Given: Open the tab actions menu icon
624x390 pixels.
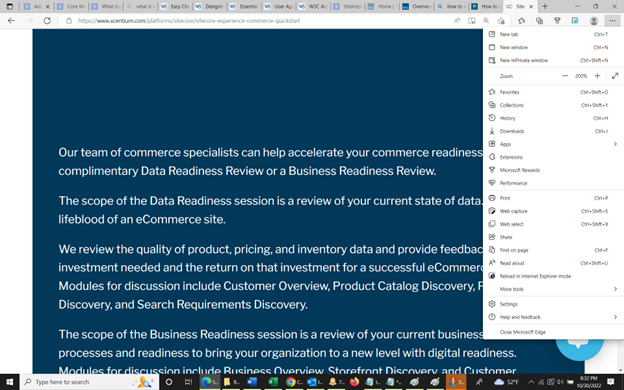Looking at the screenshot, I should point(10,6).
